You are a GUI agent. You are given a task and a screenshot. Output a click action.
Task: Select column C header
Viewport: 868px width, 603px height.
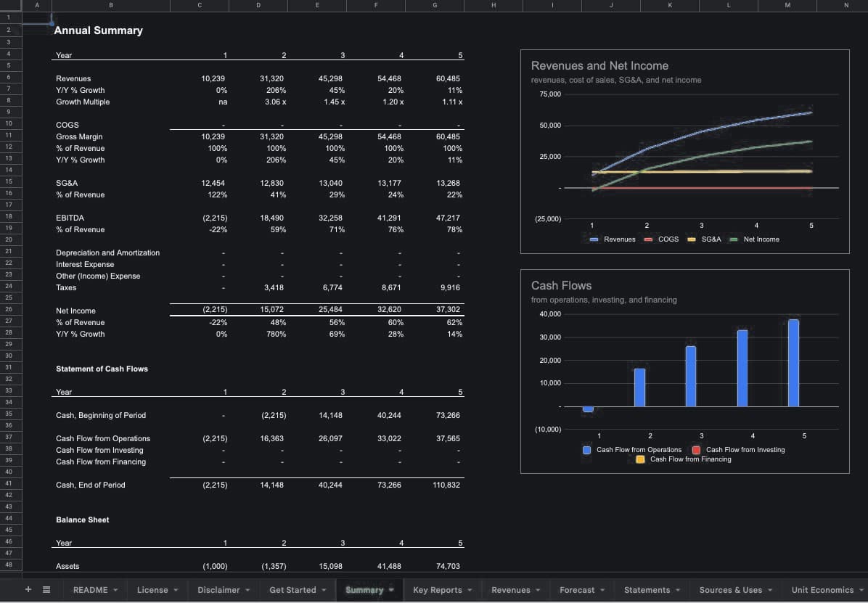[x=200, y=5]
